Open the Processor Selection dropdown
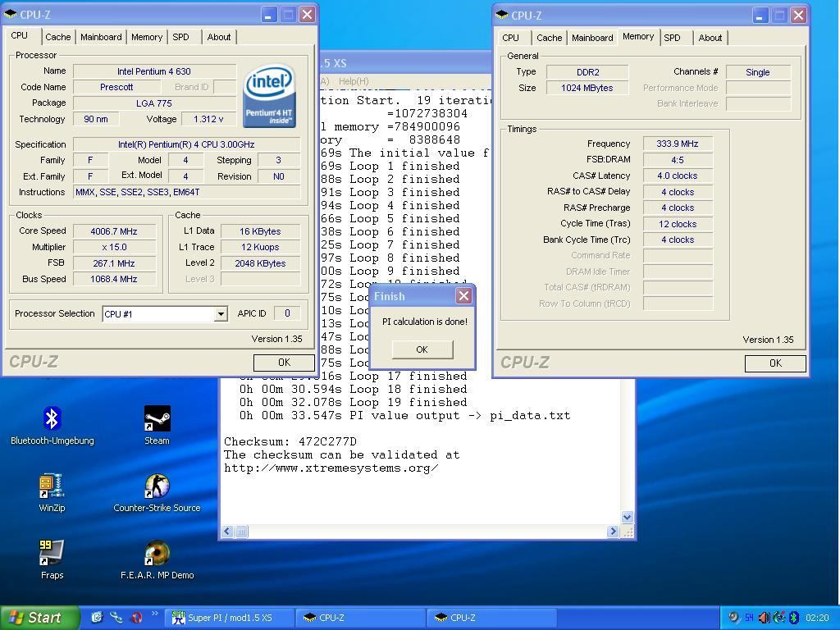This screenshot has width=840, height=630. 220,314
